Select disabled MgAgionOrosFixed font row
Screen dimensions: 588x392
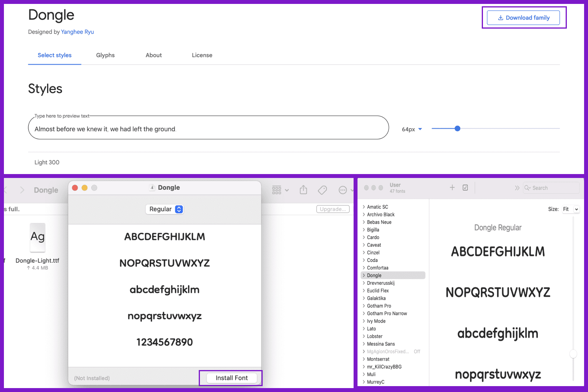tap(393, 352)
